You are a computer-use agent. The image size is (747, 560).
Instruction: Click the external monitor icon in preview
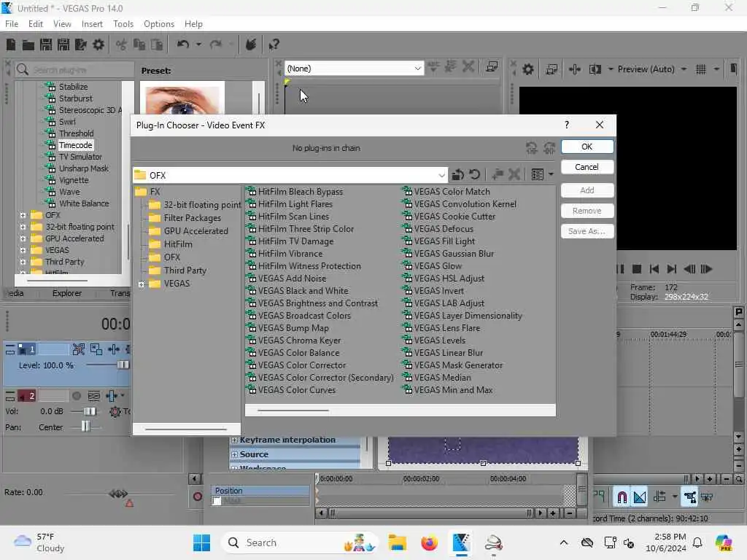tap(551, 69)
